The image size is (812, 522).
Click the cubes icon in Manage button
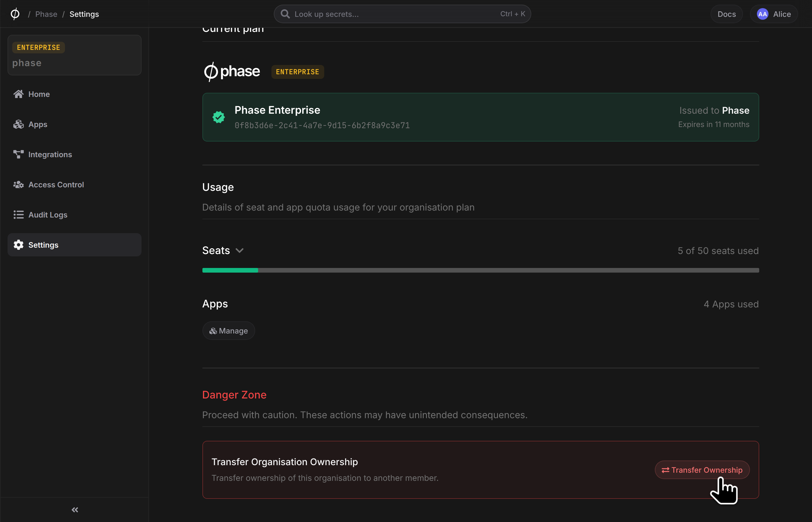coord(213,331)
